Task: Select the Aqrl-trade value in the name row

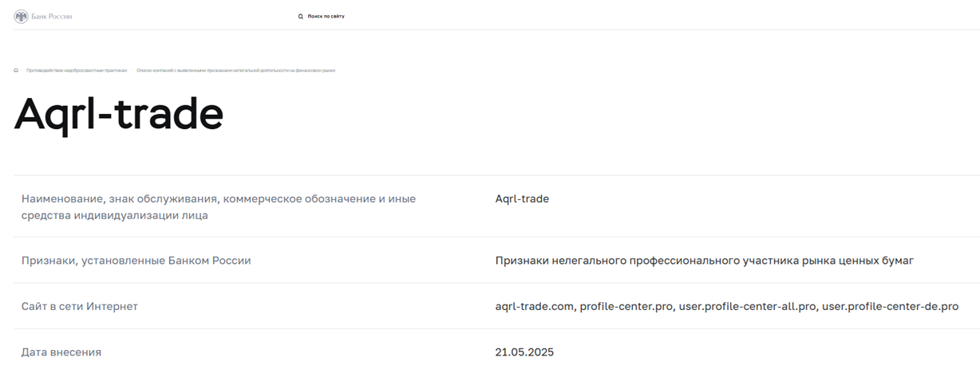Action: pos(522,198)
